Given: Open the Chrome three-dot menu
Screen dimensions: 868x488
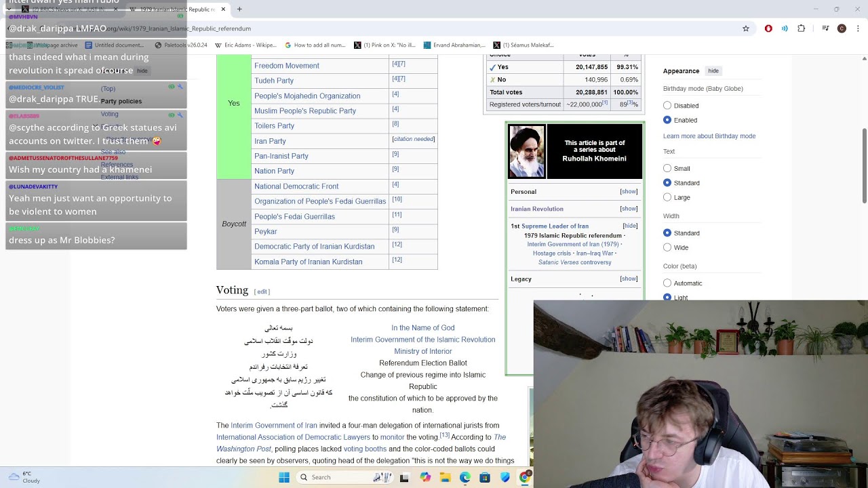Looking at the screenshot, I should [x=858, y=28].
